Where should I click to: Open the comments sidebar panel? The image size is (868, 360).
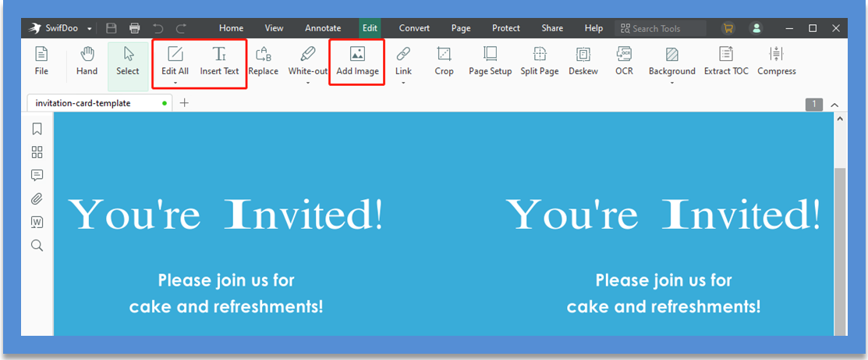point(37,176)
